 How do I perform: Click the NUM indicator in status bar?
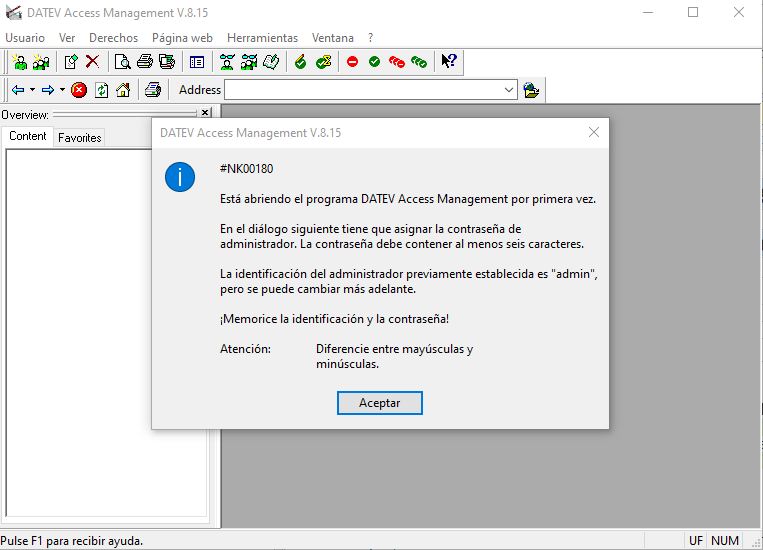(725, 541)
